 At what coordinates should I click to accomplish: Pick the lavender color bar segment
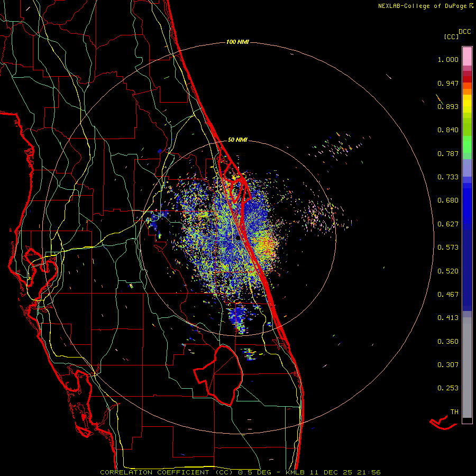point(467,168)
